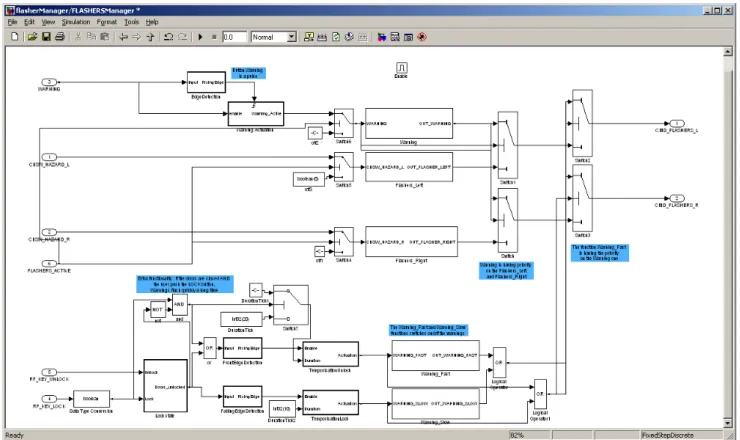Select the Lock state block
The height and width of the screenshot is (440, 740).
point(165,386)
